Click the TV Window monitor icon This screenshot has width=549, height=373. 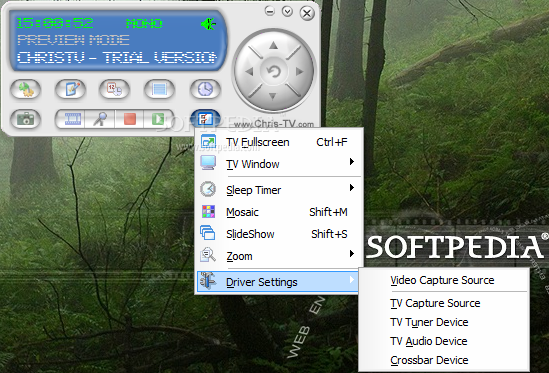(208, 163)
